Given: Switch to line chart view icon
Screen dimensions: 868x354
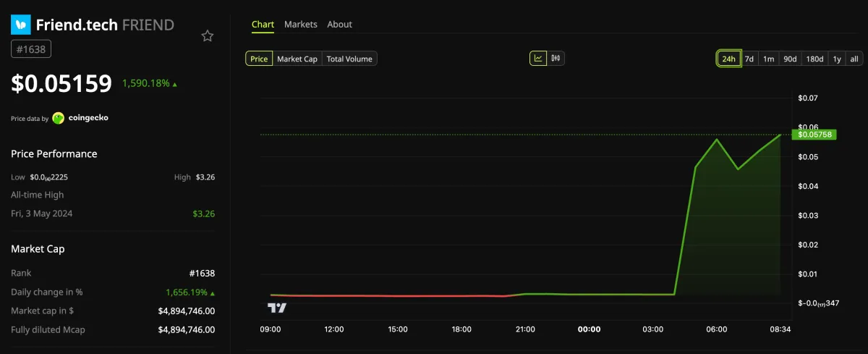Looking at the screenshot, I should coord(538,59).
